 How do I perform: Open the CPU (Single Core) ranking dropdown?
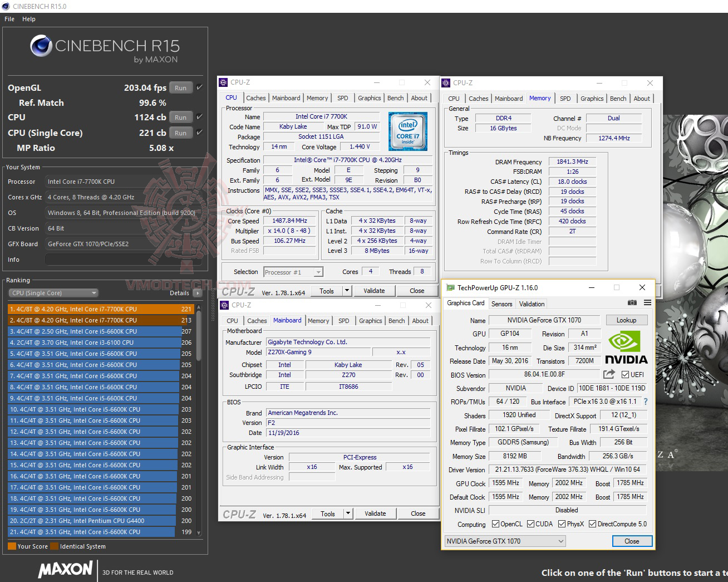point(53,293)
